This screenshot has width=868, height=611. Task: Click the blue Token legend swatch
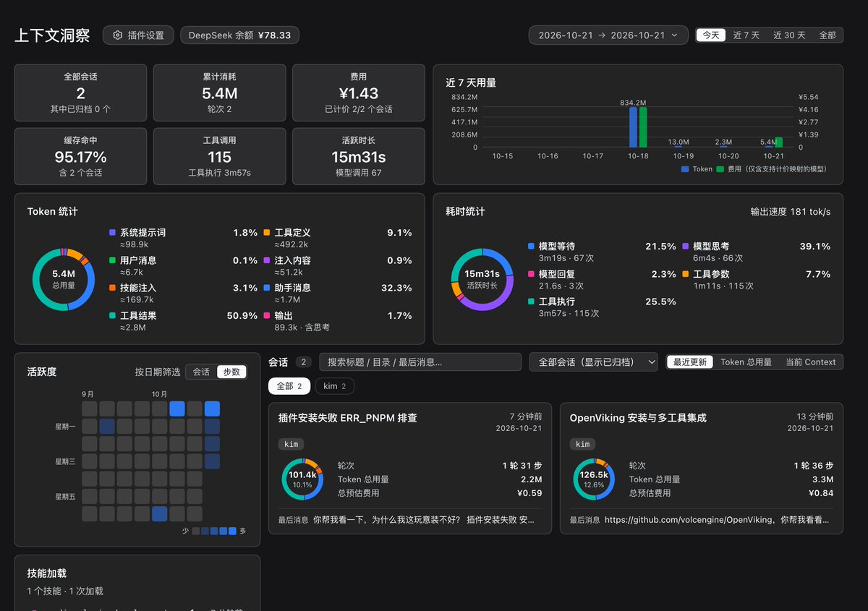pyautogui.click(x=685, y=168)
